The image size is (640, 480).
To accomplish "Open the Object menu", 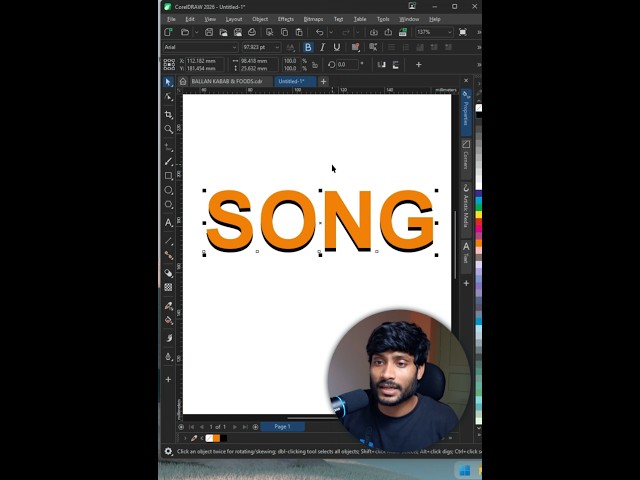I will click(260, 19).
